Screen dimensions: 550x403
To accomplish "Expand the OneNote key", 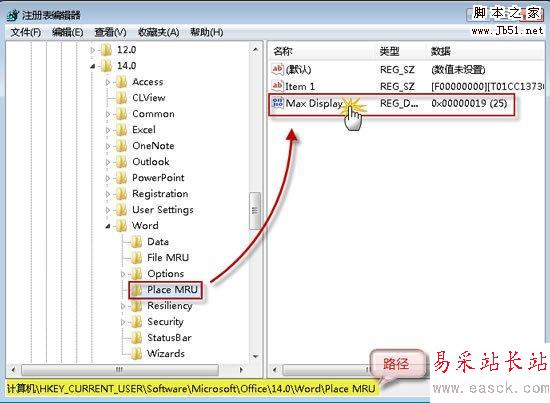I will pyautogui.click(x=108, y=146).
